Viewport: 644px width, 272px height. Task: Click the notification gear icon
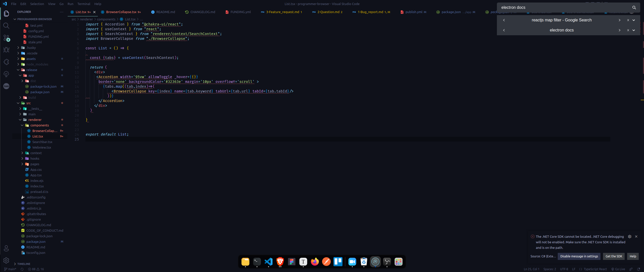tap(629, 236)
